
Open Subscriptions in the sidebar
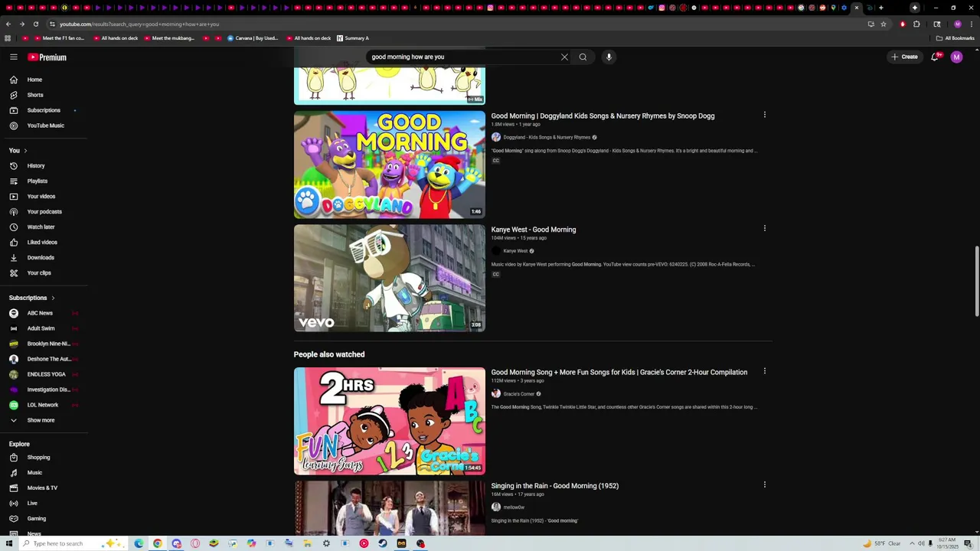(43, 110)
